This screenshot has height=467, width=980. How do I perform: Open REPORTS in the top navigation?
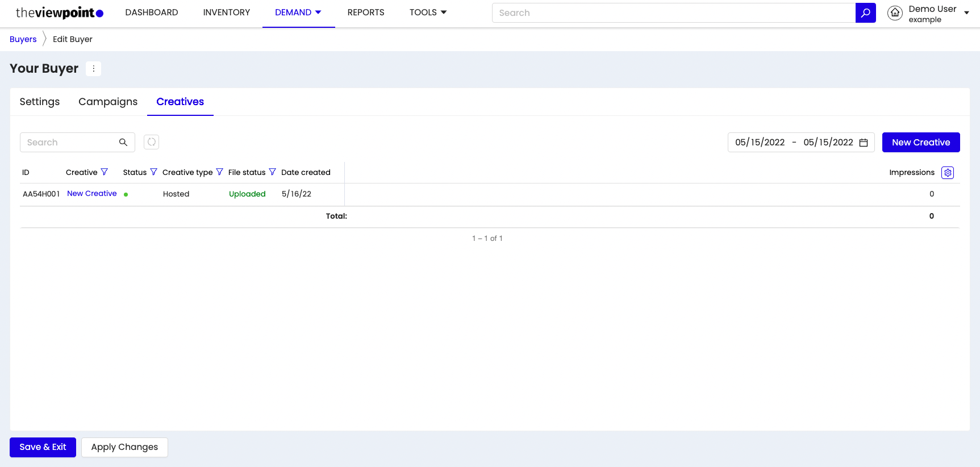[366, 12]
